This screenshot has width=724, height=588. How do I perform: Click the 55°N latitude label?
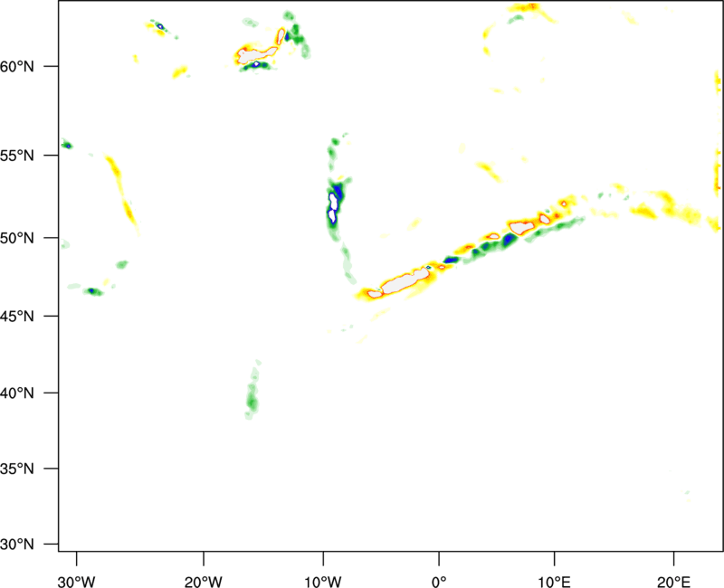click(17, 156)
